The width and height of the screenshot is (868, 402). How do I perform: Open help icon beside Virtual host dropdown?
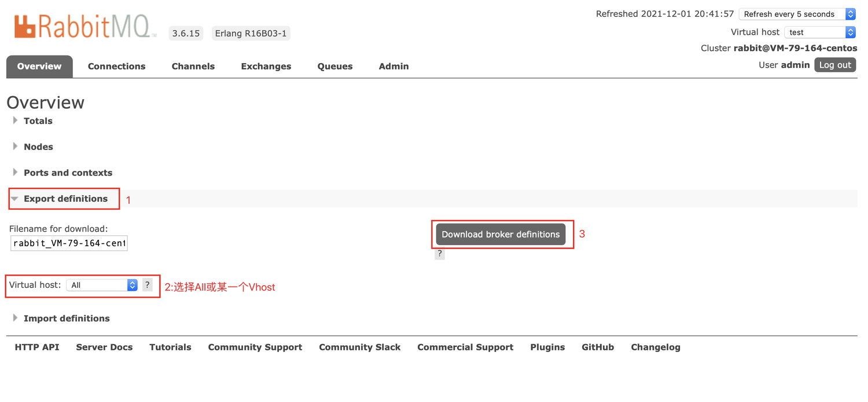pos(148,285)
